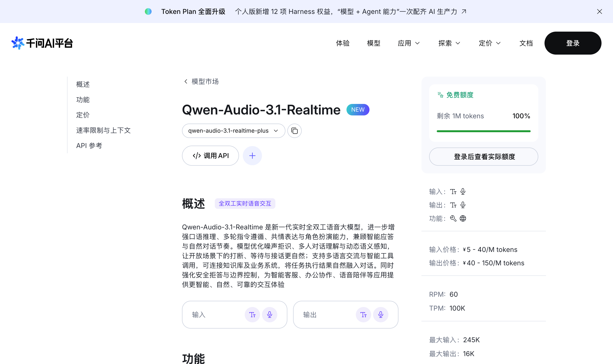This screenshot has width=613, height=364.
Task: Open the 体验 nav item
Action: 343,43
